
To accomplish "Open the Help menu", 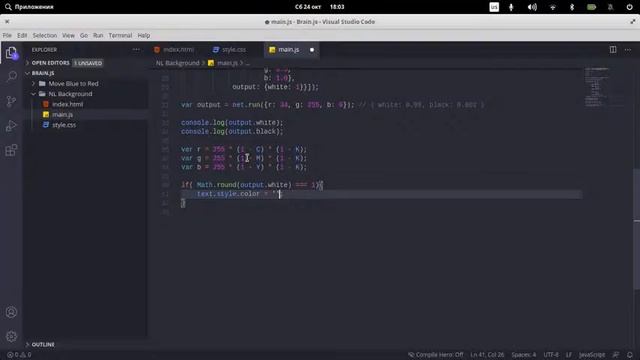I will [144, 36].
